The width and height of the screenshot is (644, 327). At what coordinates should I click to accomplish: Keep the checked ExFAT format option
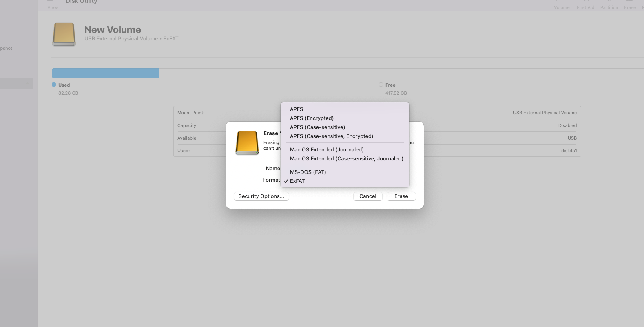345,181
